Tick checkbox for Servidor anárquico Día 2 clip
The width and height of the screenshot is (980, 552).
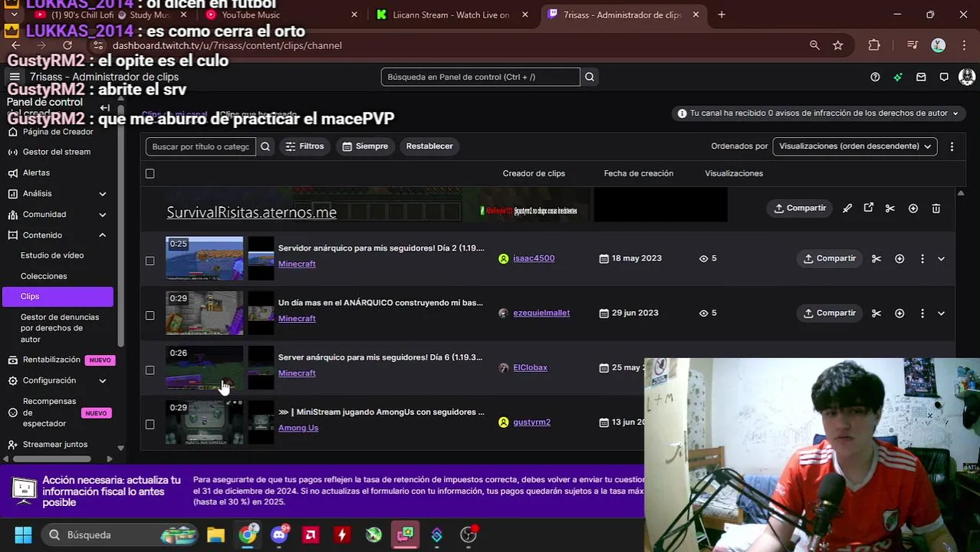(x=150, y=261)
